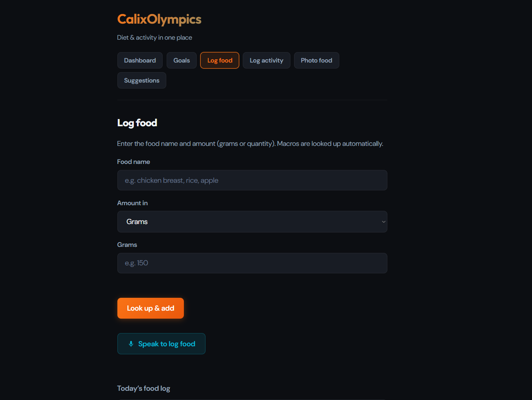Switch to the Dashboard tab
Viewport: 532px width, 400px height.
(x=140, y=61)
